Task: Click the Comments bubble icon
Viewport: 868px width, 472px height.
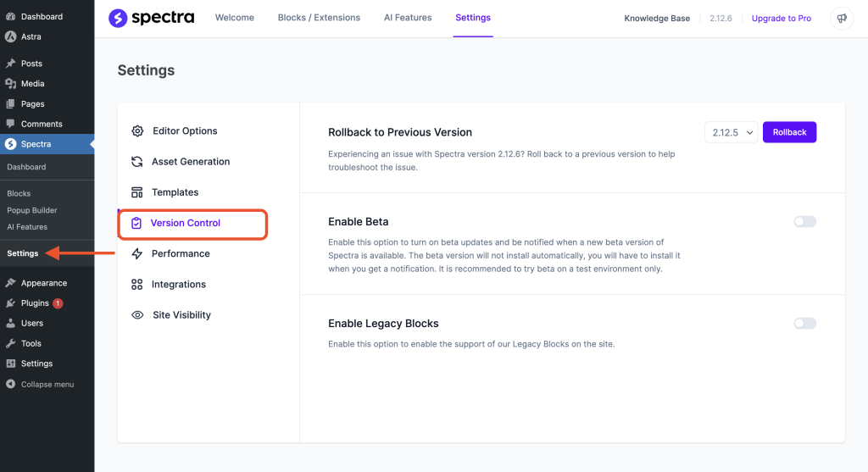Action: [x=10, y=124]
